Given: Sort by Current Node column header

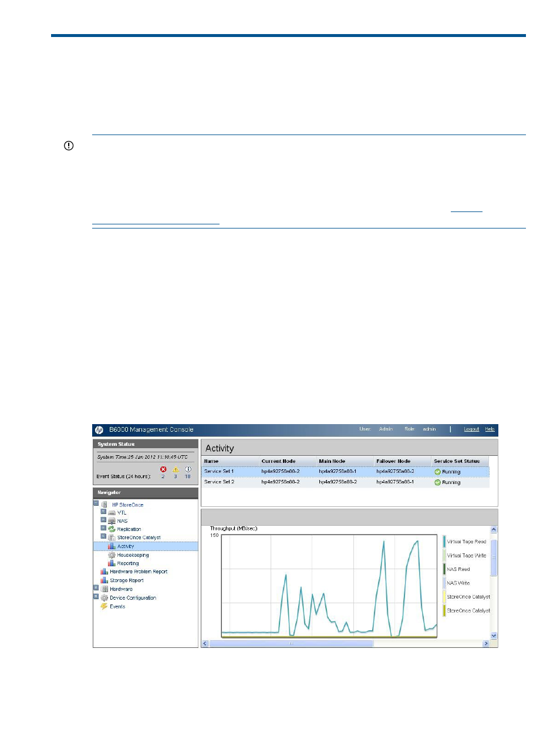Looking at the screenshot, I should (x=288, y=461).
